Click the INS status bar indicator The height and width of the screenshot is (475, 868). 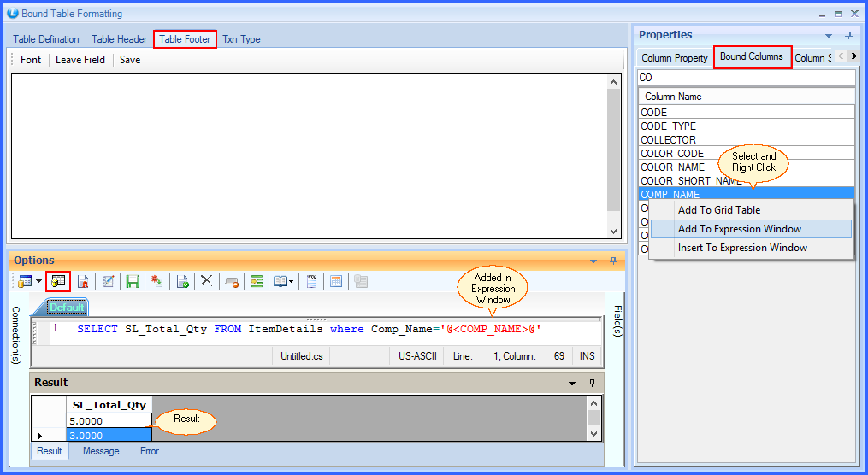click(x=587, y=356)
